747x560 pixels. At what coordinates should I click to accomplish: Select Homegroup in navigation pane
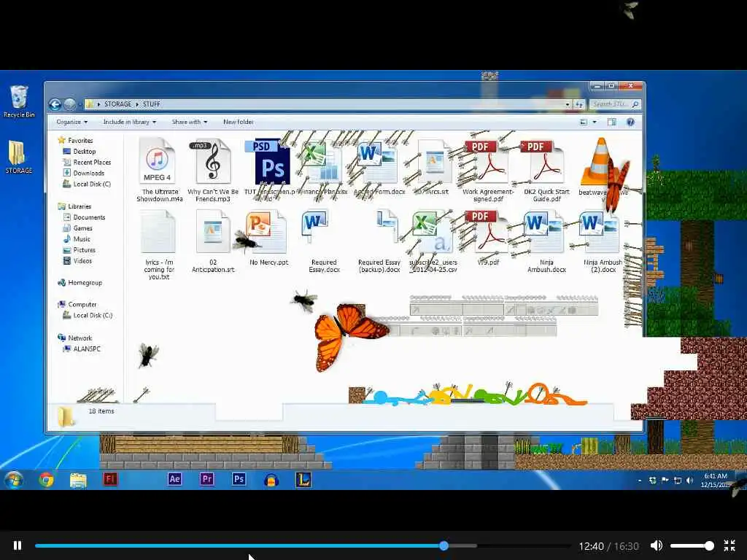85,283
